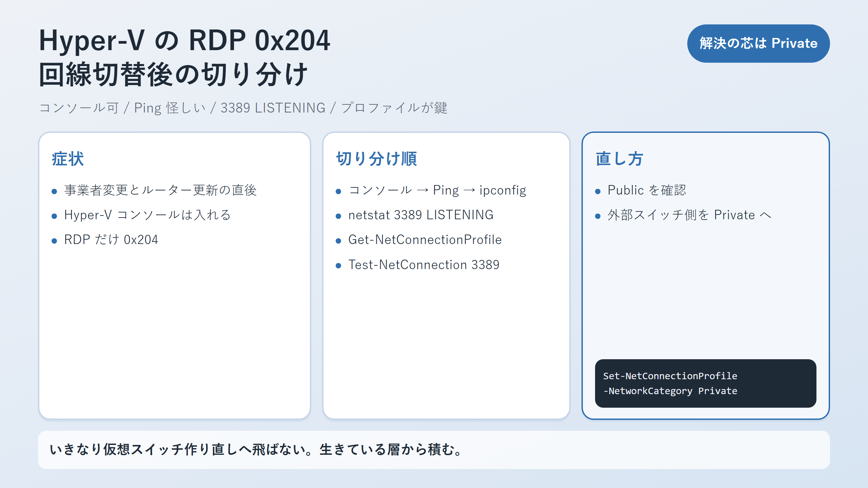Click the bullet Get-NetConnectionProfile

click(425, 240)
